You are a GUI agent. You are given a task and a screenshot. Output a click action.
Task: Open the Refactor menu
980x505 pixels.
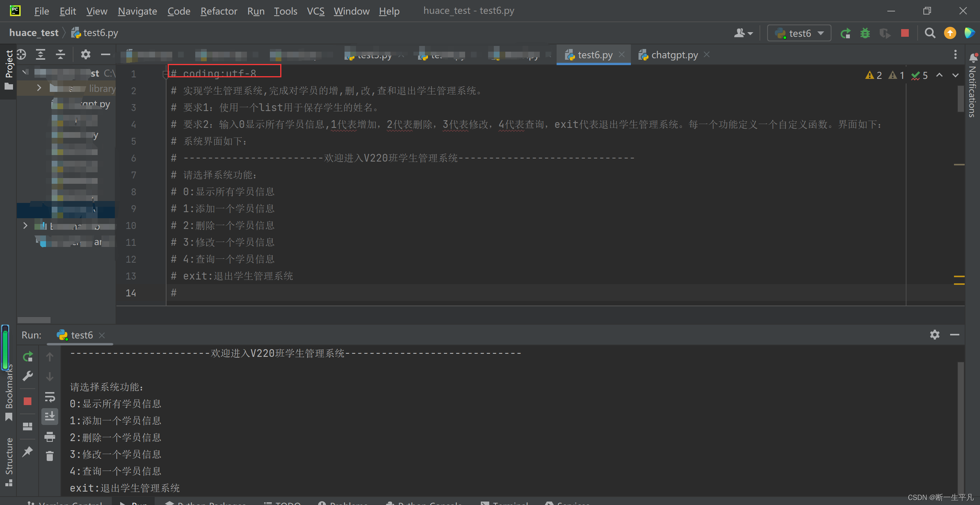click(x=219, y=11)
